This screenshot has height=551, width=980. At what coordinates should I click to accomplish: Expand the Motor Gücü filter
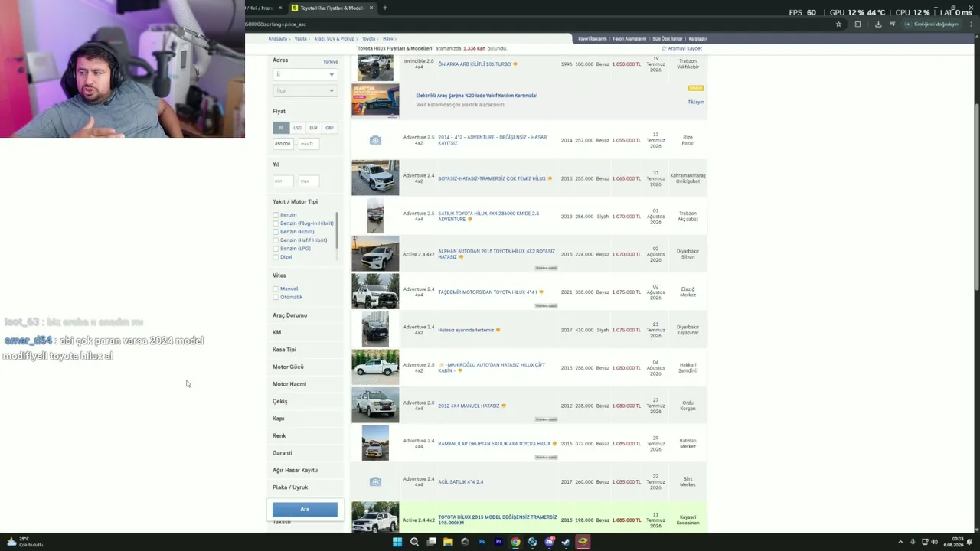288,367
